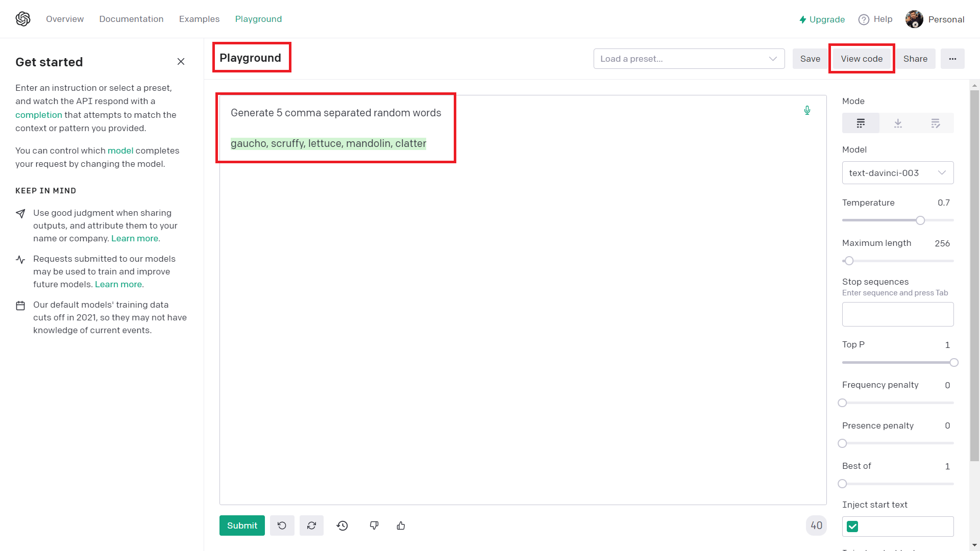Open the three-dots more options button
The width and height of the screenshot is (980, 551).
(952, 59)
